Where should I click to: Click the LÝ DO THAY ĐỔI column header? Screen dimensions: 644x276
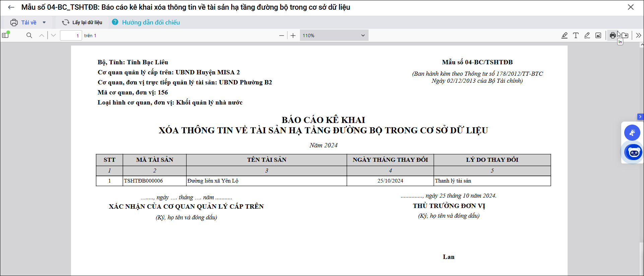[x=492, y=160]
